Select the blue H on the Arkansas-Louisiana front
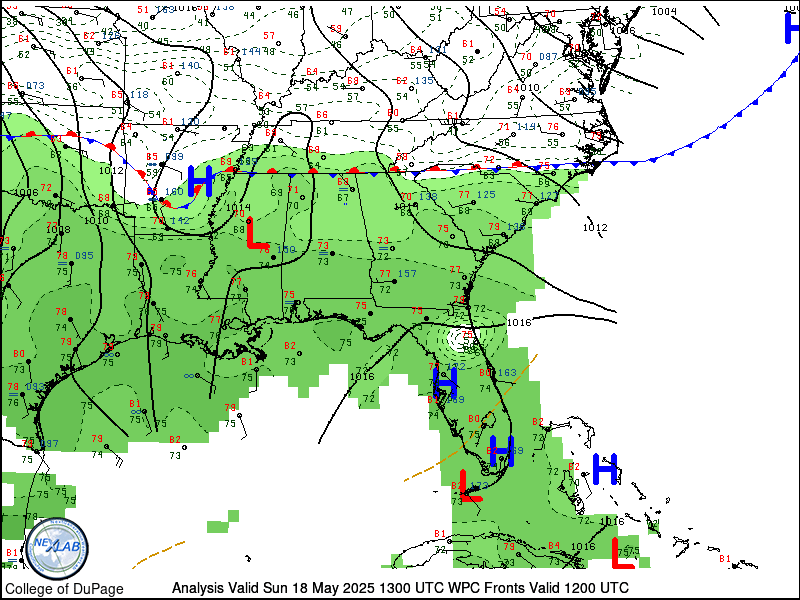 click(200, 181)
